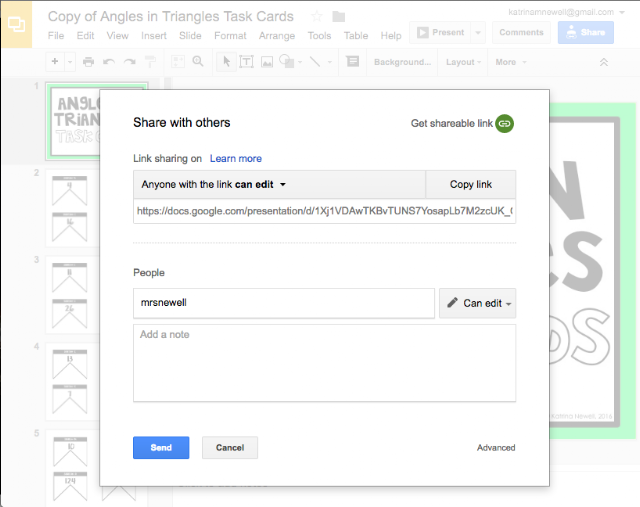Select the line tool icon
The image size is (640, 507).
click(315, 62)
